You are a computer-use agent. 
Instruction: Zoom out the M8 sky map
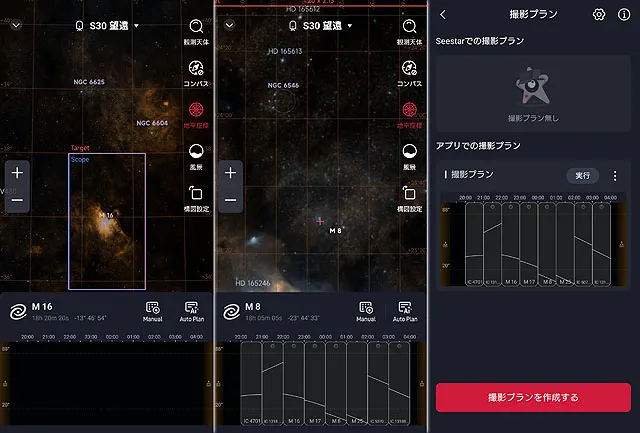[231, 200]
